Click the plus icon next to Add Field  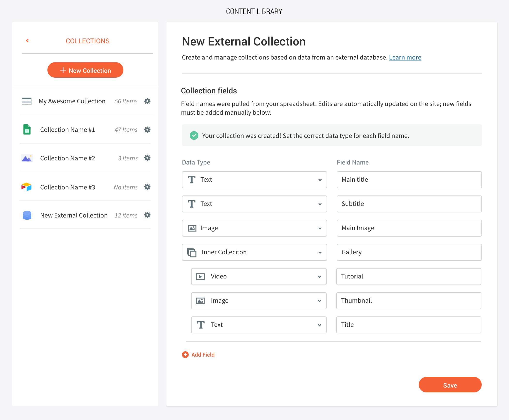pos(185,355)
